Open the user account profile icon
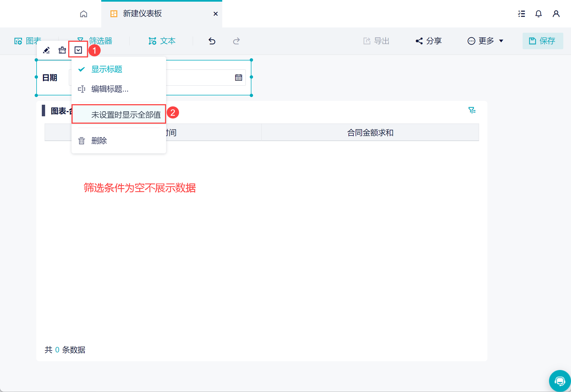 coord(556,14)
